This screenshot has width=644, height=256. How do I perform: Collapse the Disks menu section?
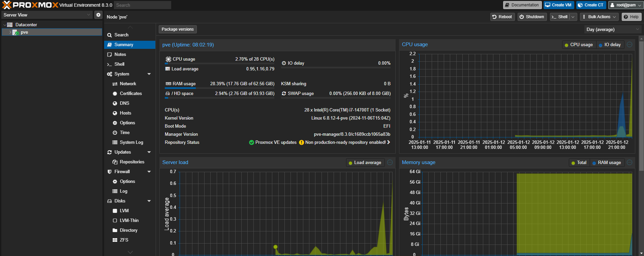[149, 201]
